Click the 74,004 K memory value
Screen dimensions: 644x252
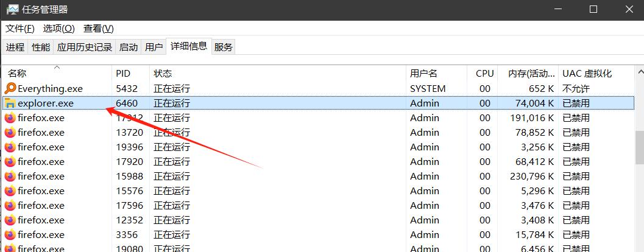click(536, 103)
